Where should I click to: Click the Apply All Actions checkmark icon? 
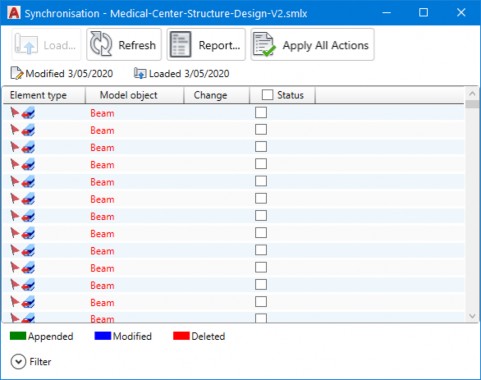pos(264,44)
